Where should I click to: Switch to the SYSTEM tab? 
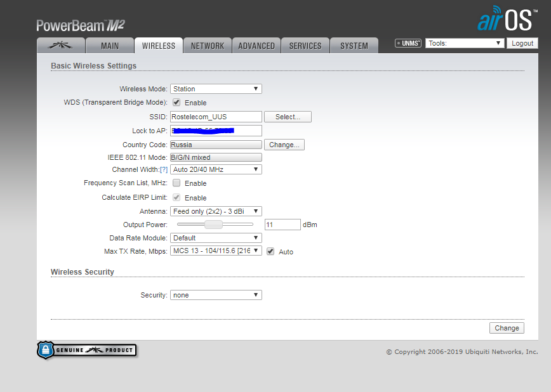[354, 46]
